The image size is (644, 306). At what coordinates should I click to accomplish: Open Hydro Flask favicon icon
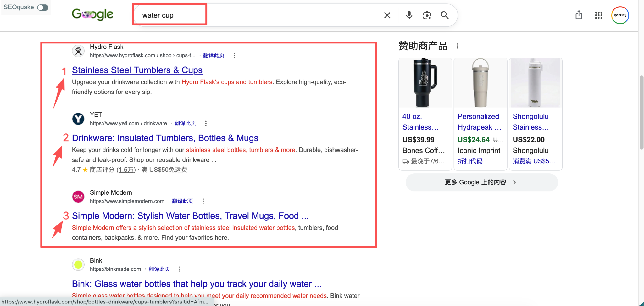78,51
